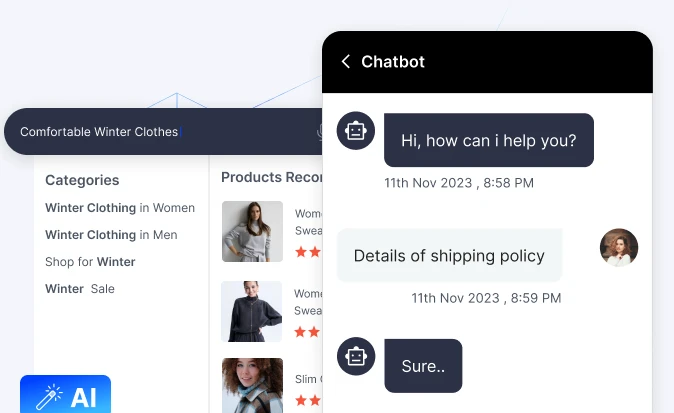Open second product thumbnail with dark sweater
This screenshot has height=413, width=674.
(x=252, y=311)
